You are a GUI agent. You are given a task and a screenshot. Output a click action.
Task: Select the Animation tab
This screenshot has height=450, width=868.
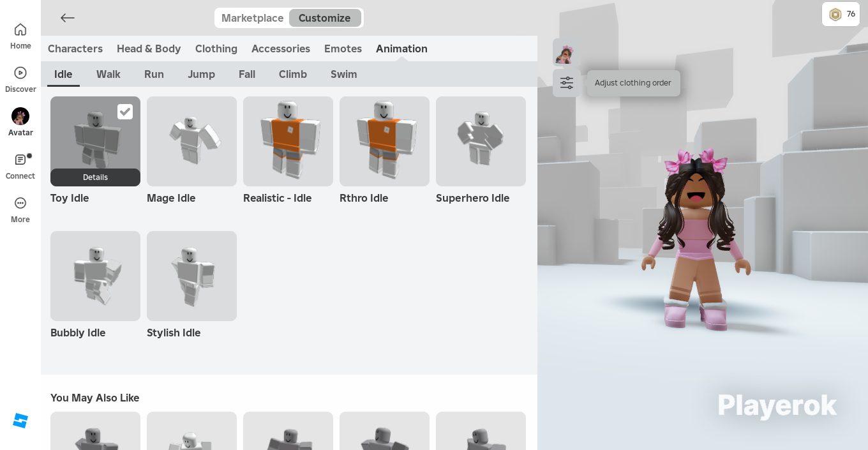401,49
